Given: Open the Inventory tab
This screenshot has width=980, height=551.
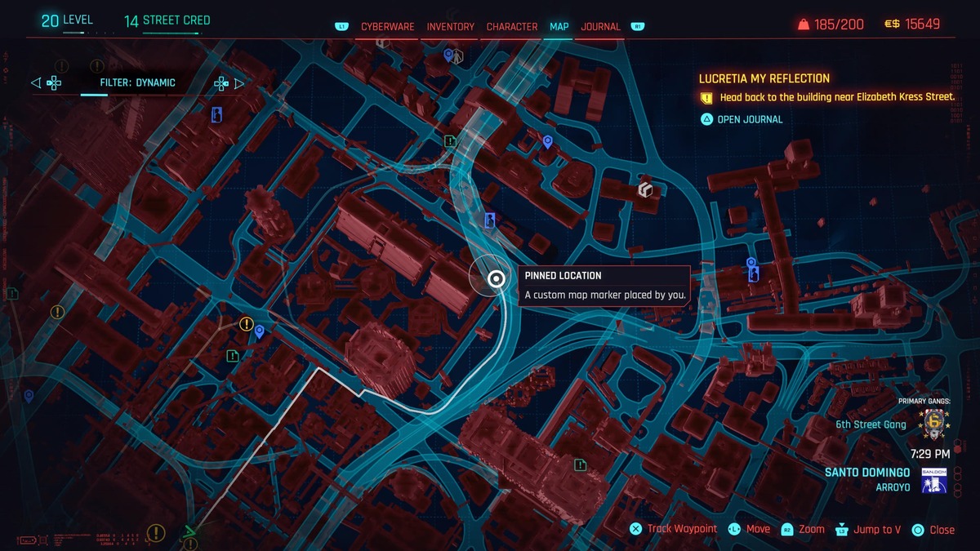Looking at the screenshot, I should 450,27.
